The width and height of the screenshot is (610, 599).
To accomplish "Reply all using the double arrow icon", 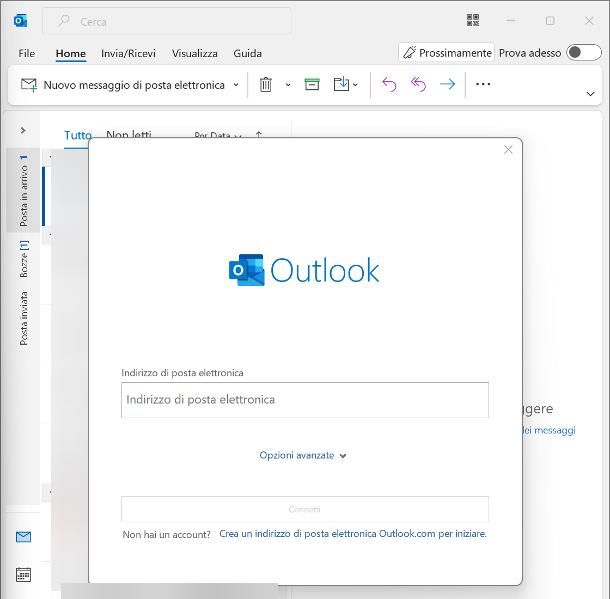I will (418, 84).
